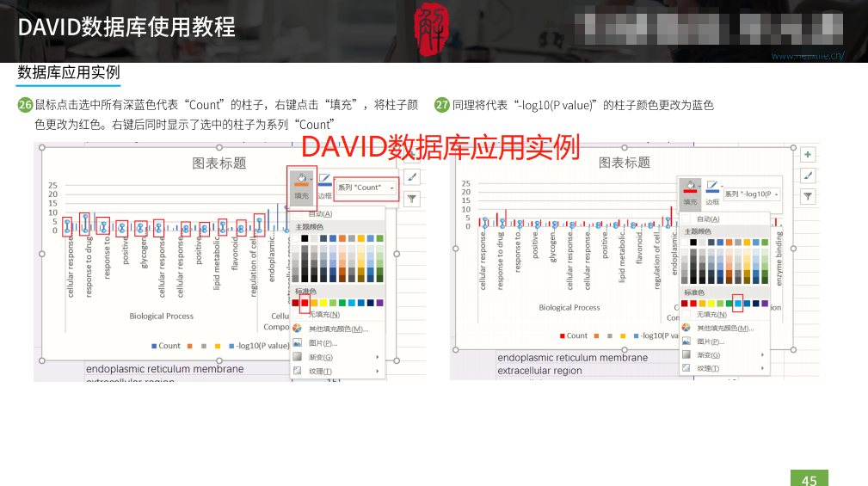Image resolution: width=868 pixels, height=486 pixels.
Task: Click the gradient icon in right fill menu
Action: click(x=686, y=354)
